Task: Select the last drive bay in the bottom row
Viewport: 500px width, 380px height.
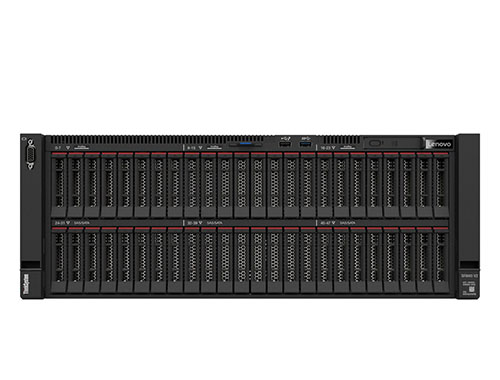Action: 441,260
